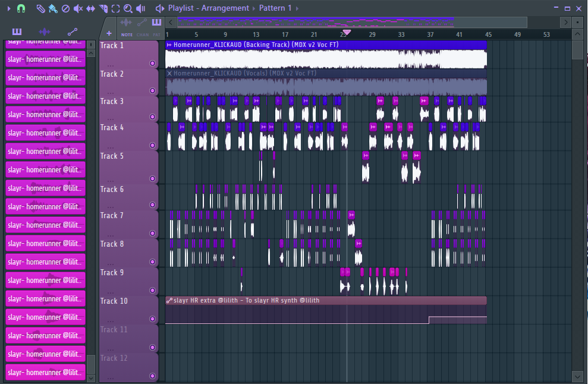
Task: Click the playlist scroll down arrow
Action: pyautogui.click(x=577, y=376)
